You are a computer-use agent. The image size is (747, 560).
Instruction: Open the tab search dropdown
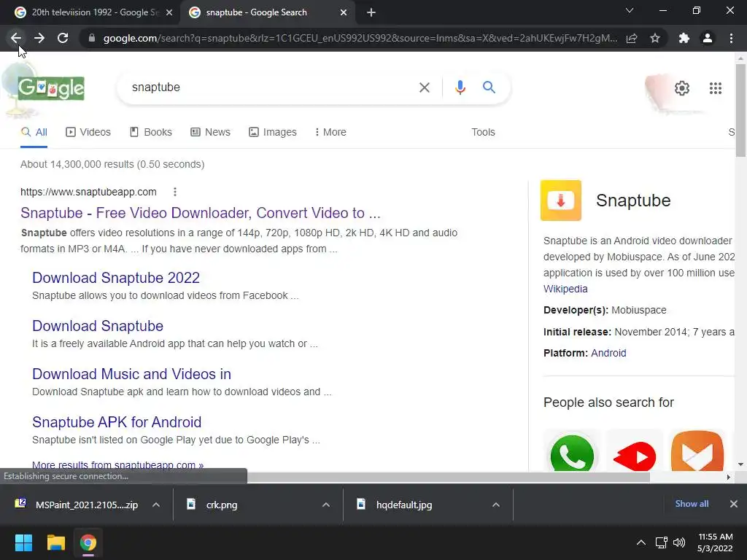[630, 10]
